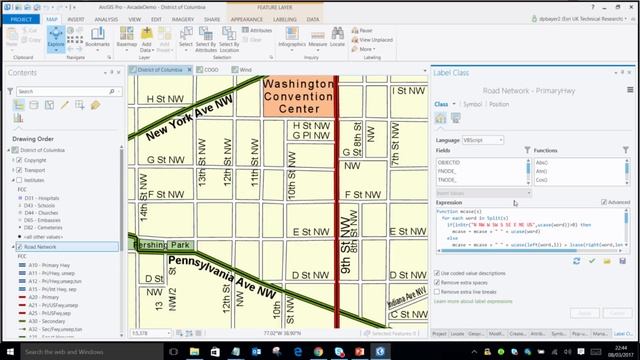This screenshot has height=360, width=640.
Task: Open Select By Attributes
Action: pyautogui.click(x=206, y=39)
